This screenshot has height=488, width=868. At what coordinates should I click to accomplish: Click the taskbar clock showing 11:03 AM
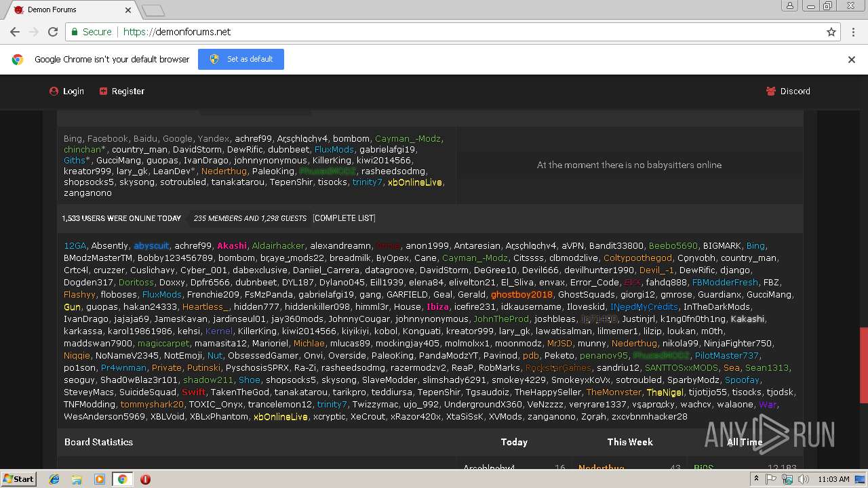834,479
